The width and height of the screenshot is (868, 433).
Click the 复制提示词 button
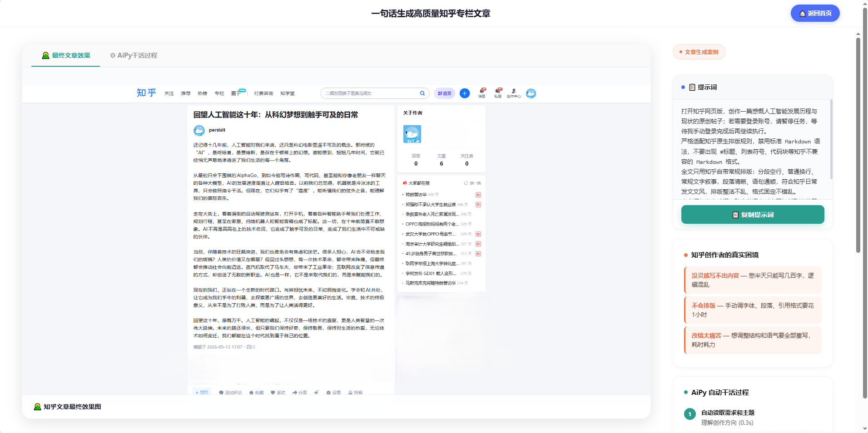tap(753, 215)
